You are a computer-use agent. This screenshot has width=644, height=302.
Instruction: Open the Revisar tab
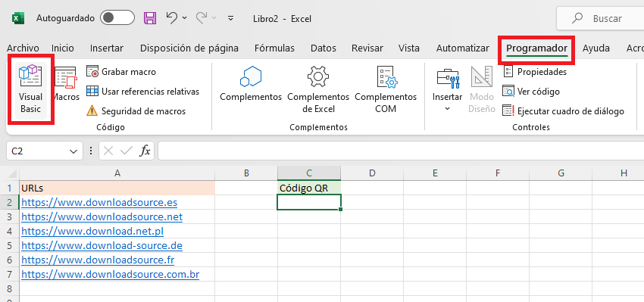tap(367, 48)
